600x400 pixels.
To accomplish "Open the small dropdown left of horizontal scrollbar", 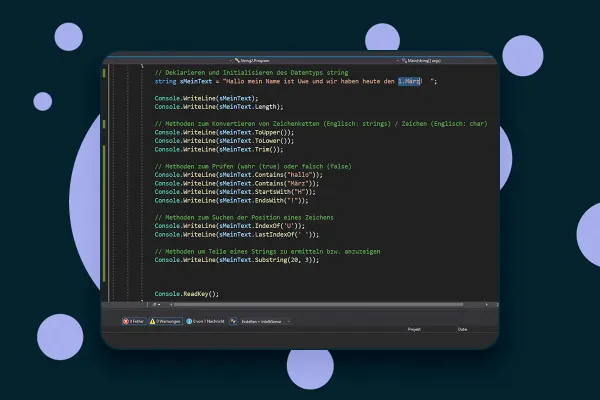I will point(157,305).
